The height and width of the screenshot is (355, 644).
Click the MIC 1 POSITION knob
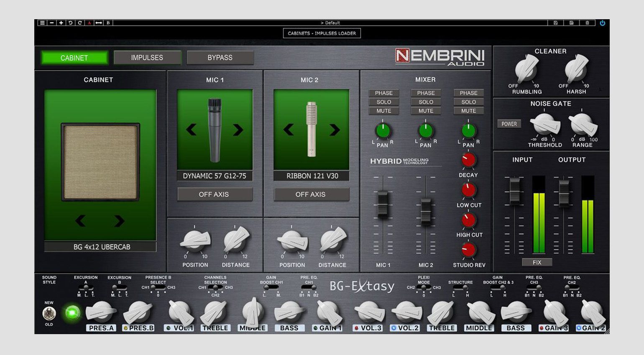pos(195,241)
